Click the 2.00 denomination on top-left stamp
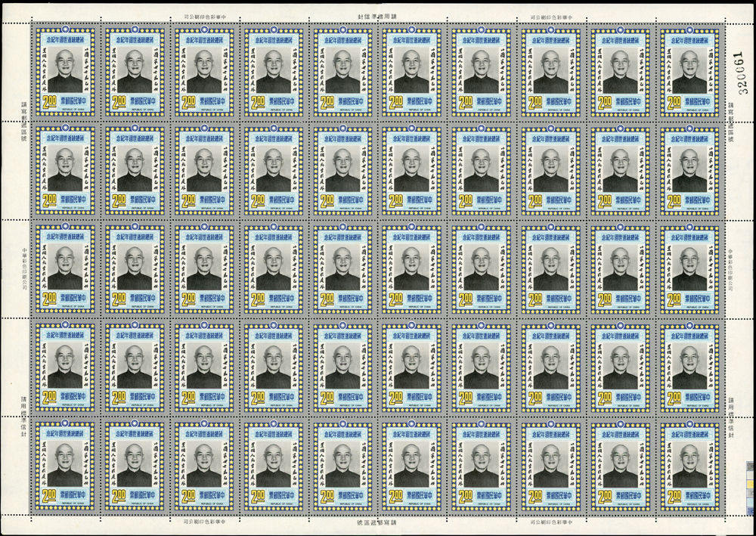Viewport: 756px width, 536px height. pos(45,102)
